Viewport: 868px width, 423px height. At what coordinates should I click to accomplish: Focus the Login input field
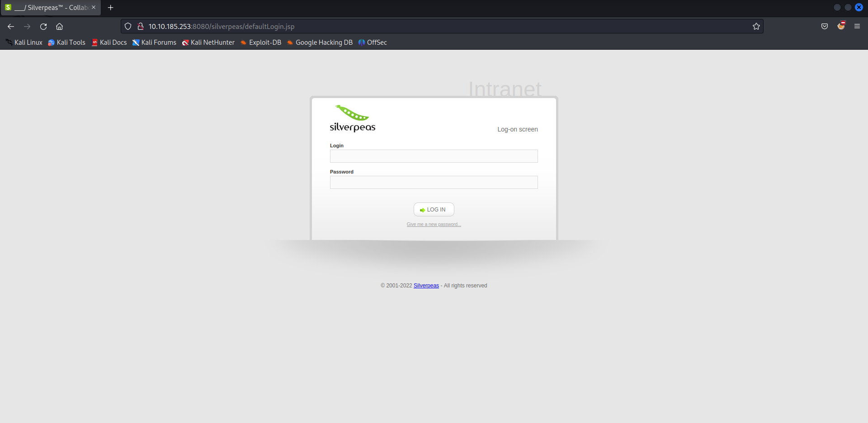[x=434, y=156]
